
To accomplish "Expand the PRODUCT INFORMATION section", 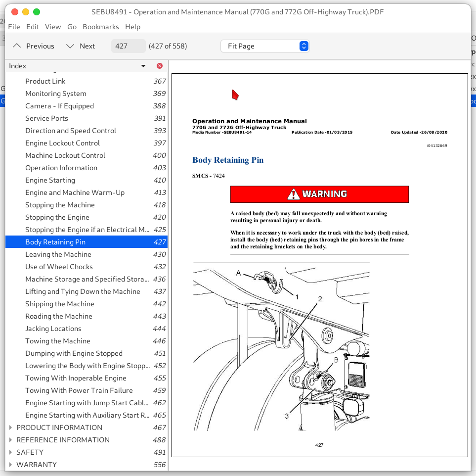I will point(11,428).
